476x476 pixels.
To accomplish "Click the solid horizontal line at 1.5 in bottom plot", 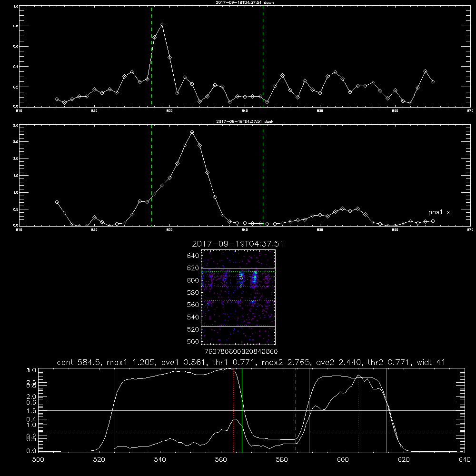I will 251,410.
